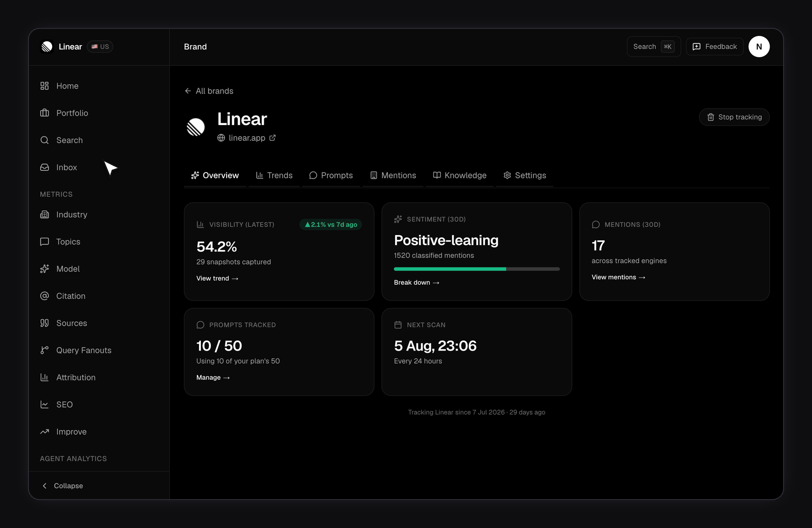
Task: Click the sidebar Search magnifier icon
Action: (45, 140)
